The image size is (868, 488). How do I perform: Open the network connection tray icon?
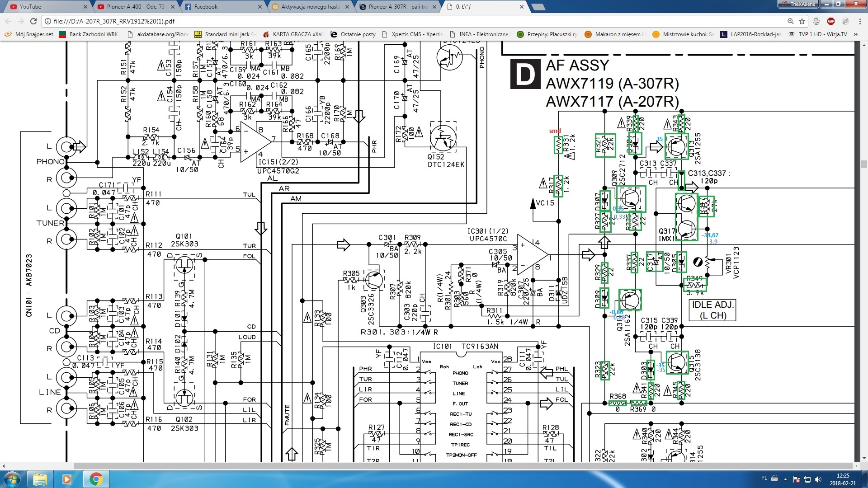807,479
